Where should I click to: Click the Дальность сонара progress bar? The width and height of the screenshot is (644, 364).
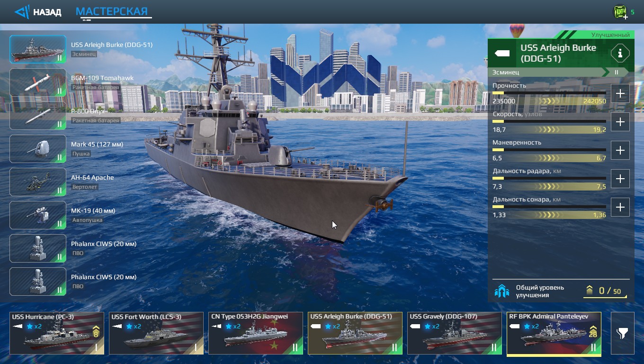(549, 207)
